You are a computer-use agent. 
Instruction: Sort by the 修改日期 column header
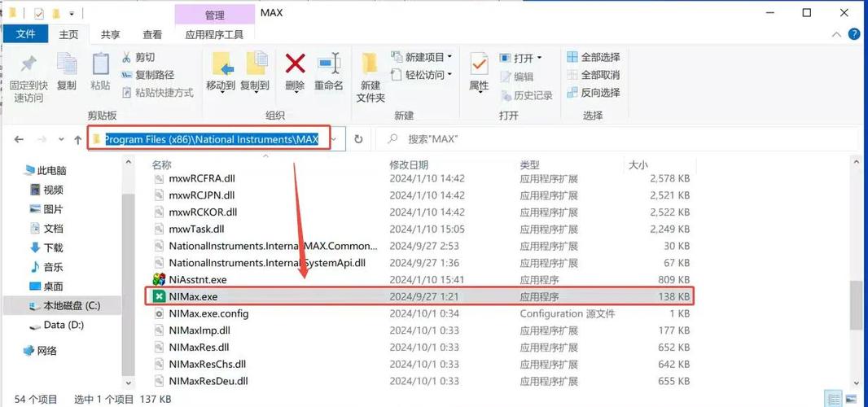tap(409, 164)
